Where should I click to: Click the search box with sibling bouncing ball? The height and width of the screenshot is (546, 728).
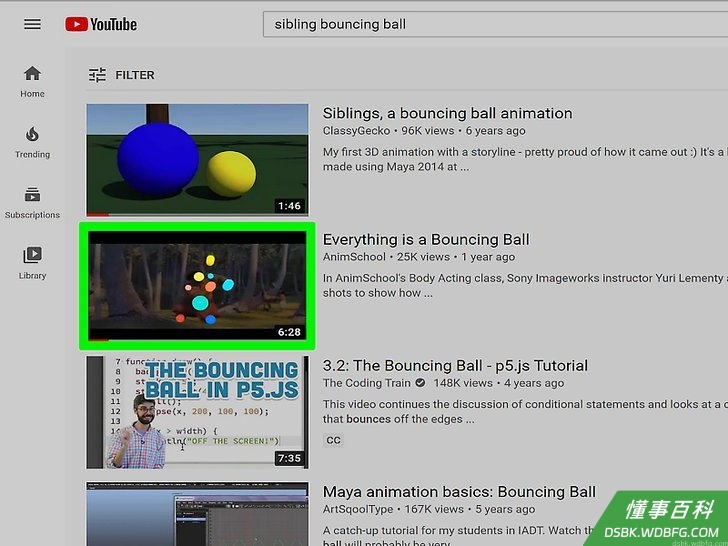[495, 24]
